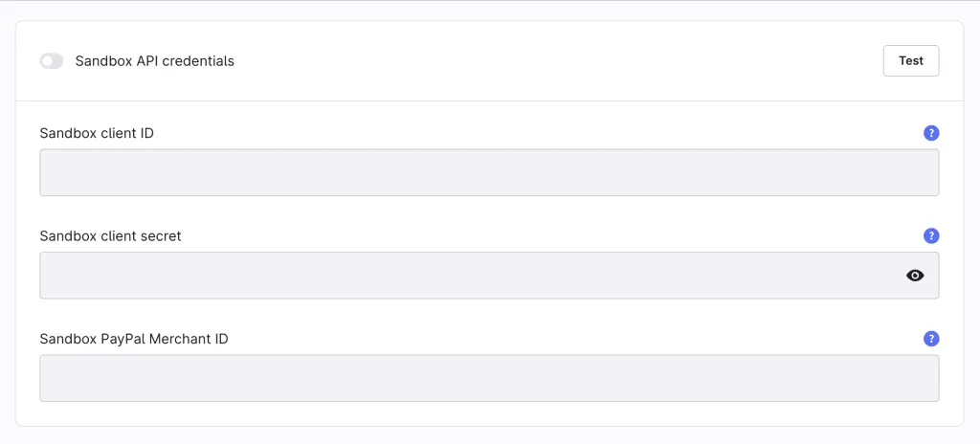Place cursor in the Merchant ID textbox
Screen dimensions: 980x444
coord(488,378)
